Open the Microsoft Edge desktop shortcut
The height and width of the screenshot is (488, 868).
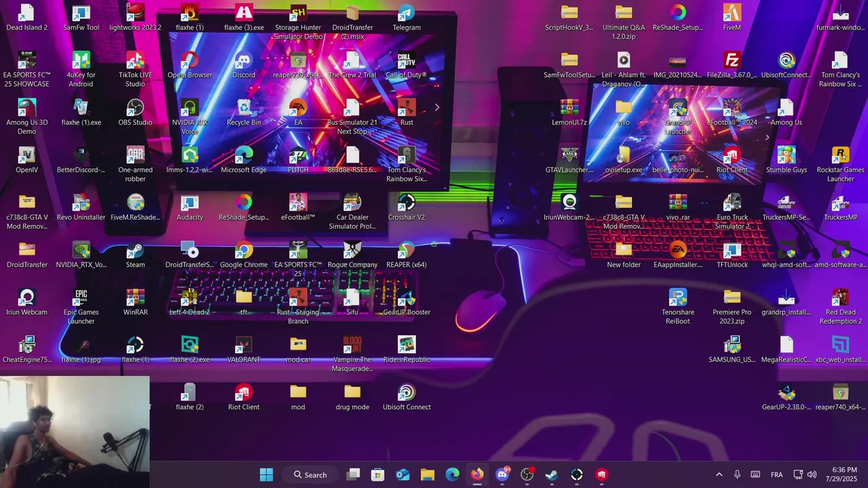(x=243, y=161)
